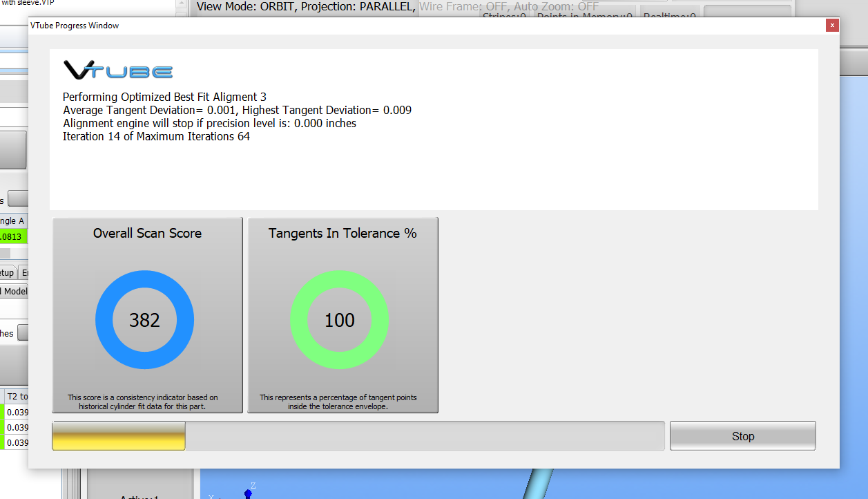Switch to the partially hidden Setup tab
This screenshot has width=868, height=499.
click(x=7, y=272)
